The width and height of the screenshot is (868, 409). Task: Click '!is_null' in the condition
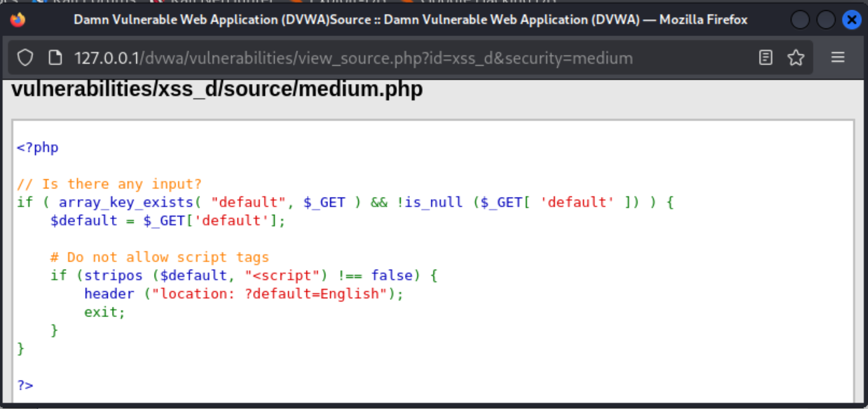click(x=429, y=202)
